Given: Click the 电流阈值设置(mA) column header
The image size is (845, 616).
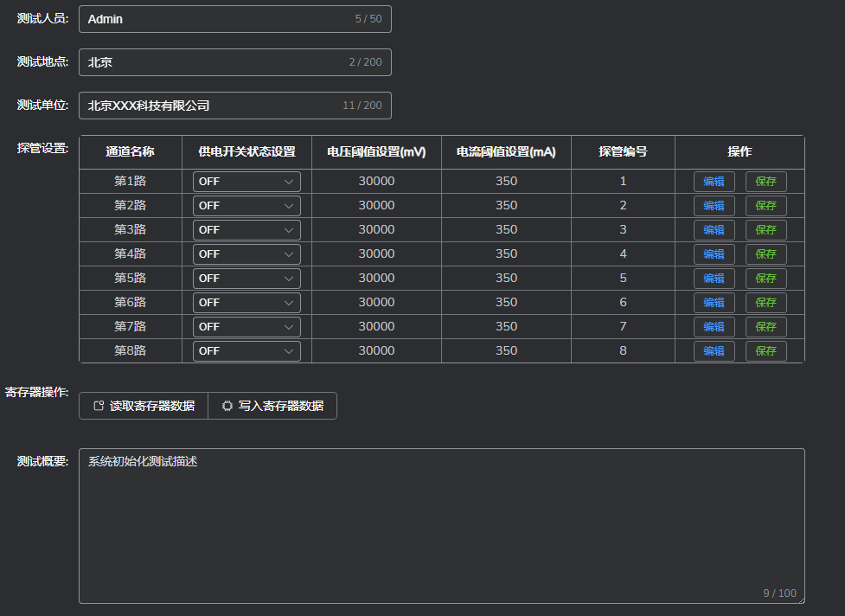Looking at the screenshot, I should point(506,152).
